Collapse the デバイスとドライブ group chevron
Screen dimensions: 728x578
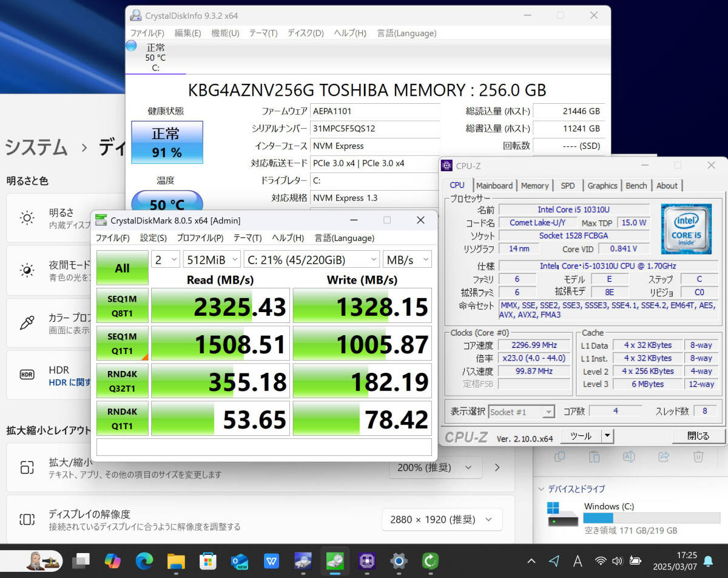(x=541, y=489)
